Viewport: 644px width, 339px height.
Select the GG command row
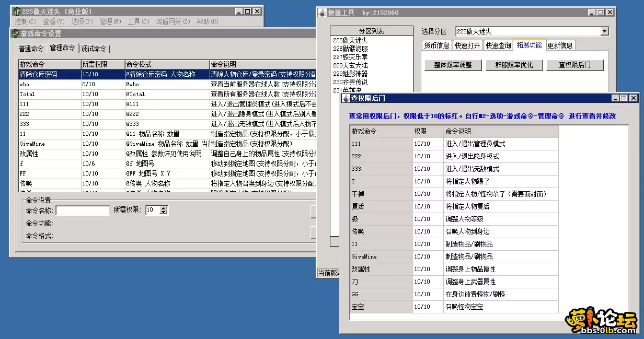[x=454, y=294]
